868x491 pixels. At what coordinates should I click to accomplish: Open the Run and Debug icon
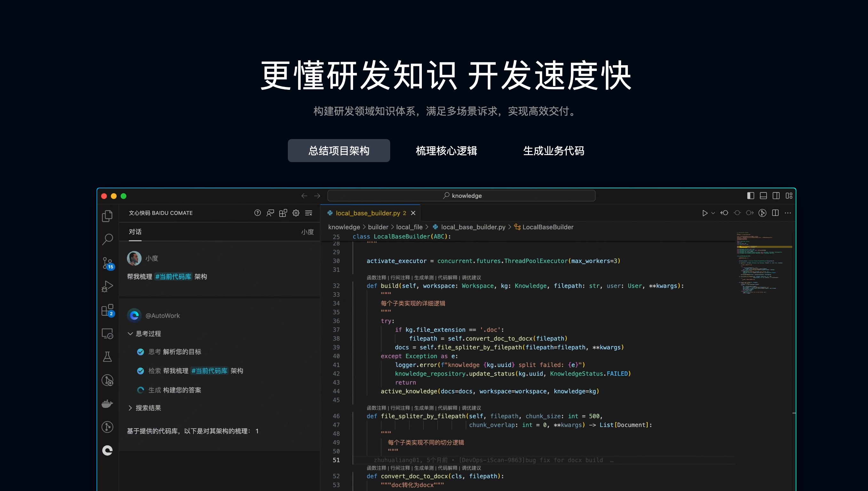click(x=107, y=286)
